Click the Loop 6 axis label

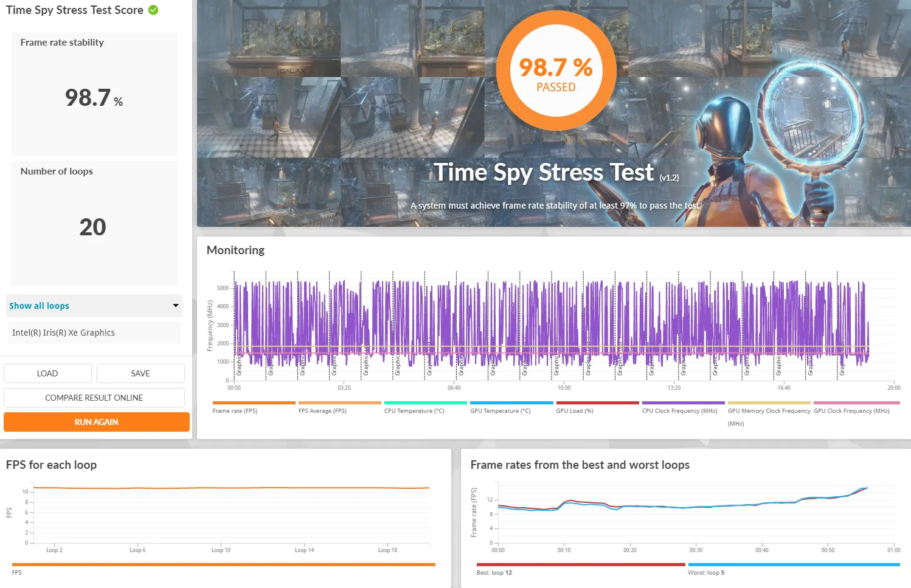coord(137,550)
